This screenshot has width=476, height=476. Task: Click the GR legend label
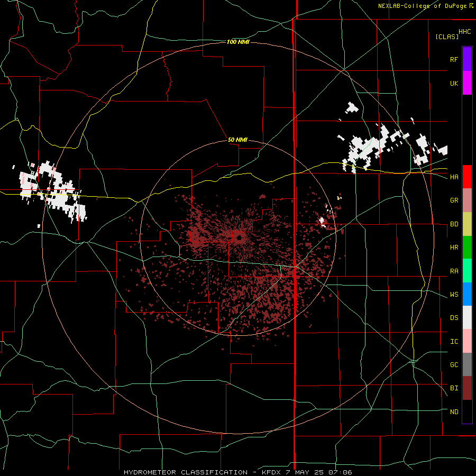click(x=454, y=200)
